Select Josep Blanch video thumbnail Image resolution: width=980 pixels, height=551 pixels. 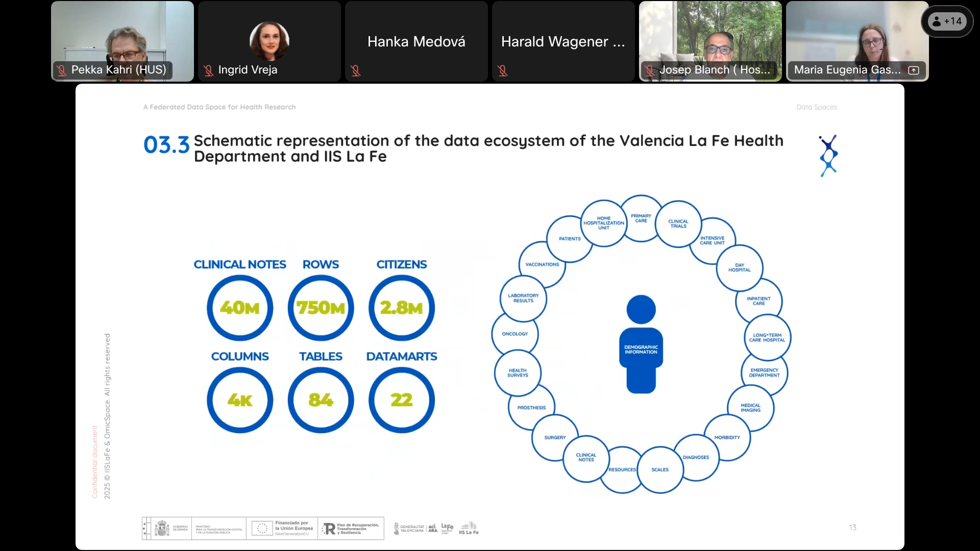click(x=710, y=36)
